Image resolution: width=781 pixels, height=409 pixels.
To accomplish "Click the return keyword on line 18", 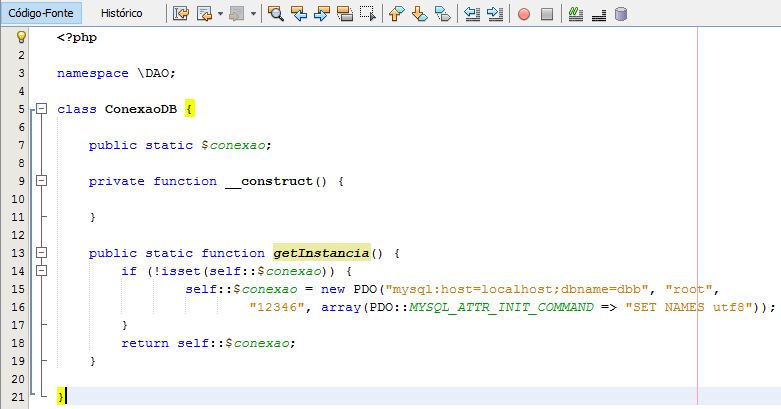I will 145,343.
